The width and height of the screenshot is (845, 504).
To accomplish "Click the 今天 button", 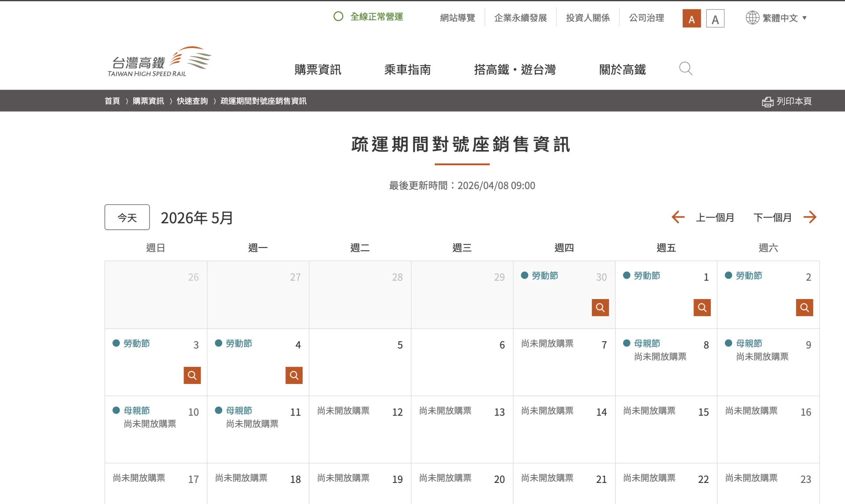I will click(x=127, y=217).
